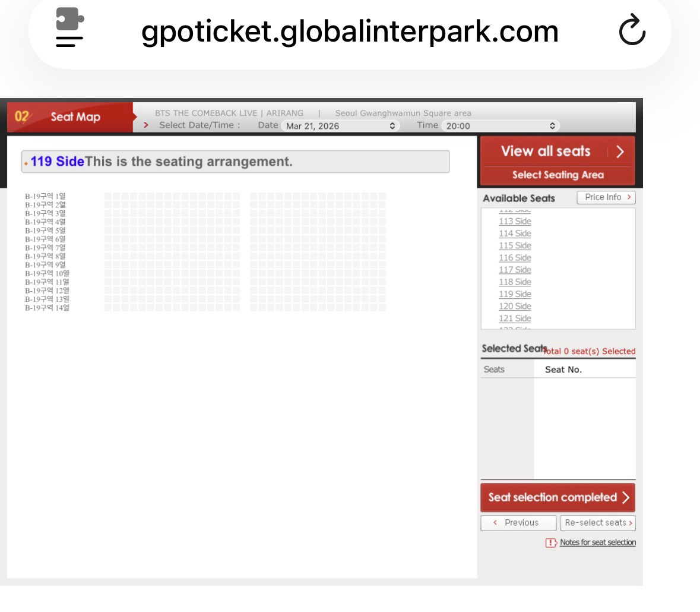This screenshot has width=700, height=612.
Task: Tap the gpoticket.globalinterpark.com address bar
Action: point(350,31)
